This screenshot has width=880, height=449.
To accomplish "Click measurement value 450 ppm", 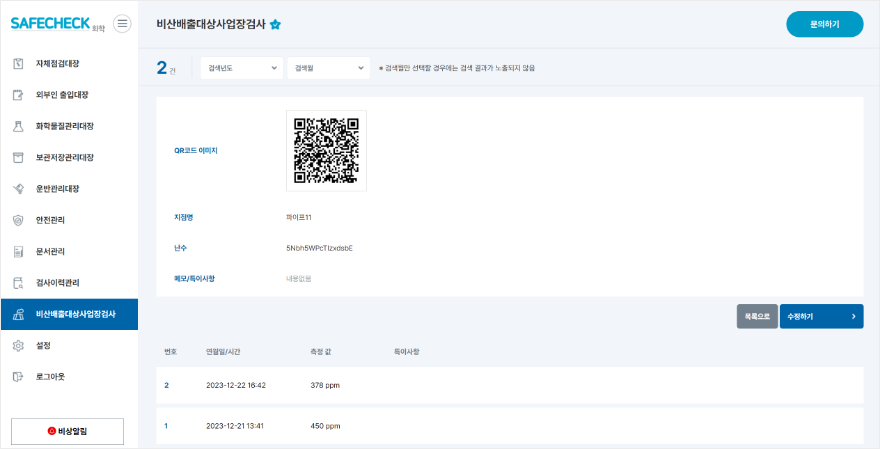I will (x=325, y=426).
